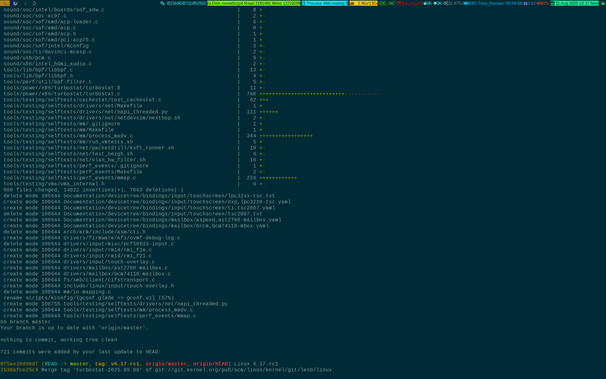Click the red heart gnu_linux indicator
606x379 pixels.
pos(410,3)
